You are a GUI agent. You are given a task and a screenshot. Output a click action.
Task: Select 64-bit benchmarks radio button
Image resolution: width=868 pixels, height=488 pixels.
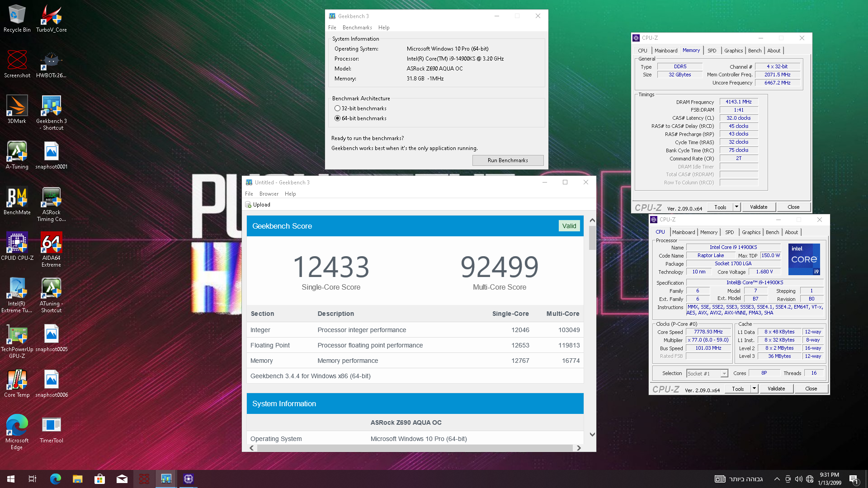pyautogui.click(x=337, y=118)
